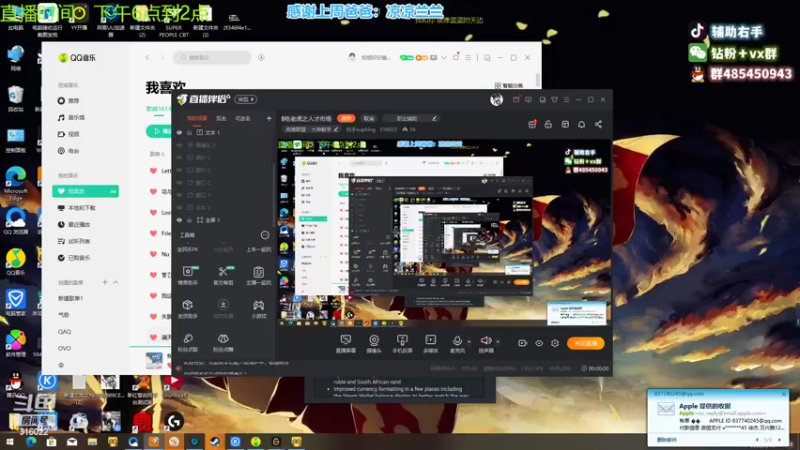The image size is (800, 450).
Task: Add 摄像头 camera source
Action: (374, 344)
